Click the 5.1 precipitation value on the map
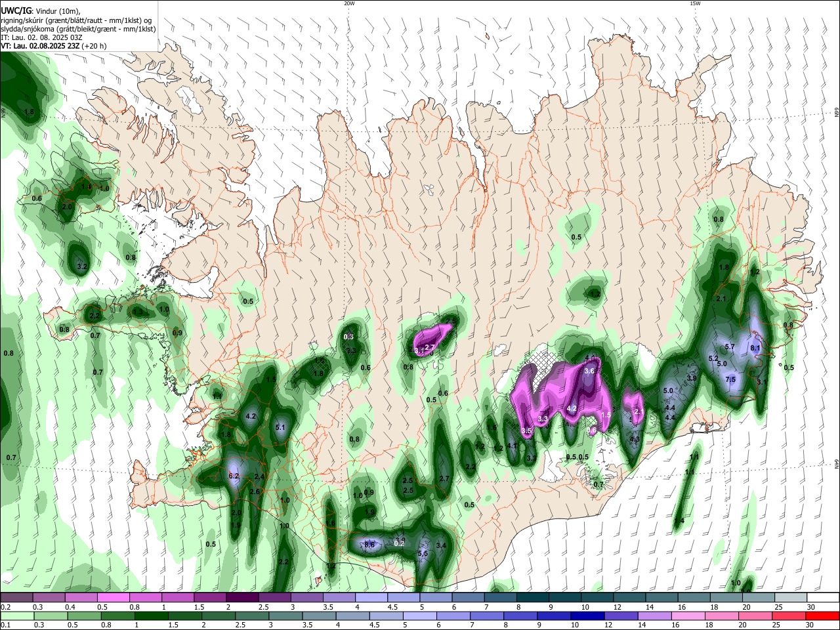This screenshot has height=630, width=840. pos(280,428)
